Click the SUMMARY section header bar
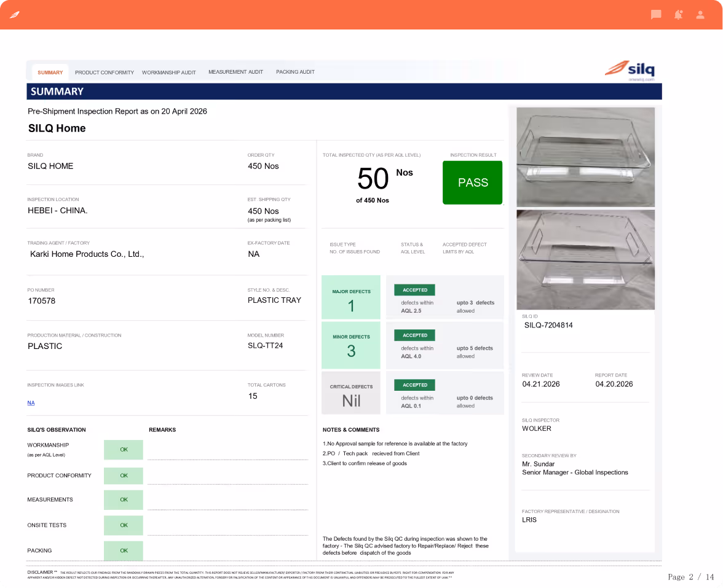This screenshot has height=588, width=723. [x=344, y=92]
